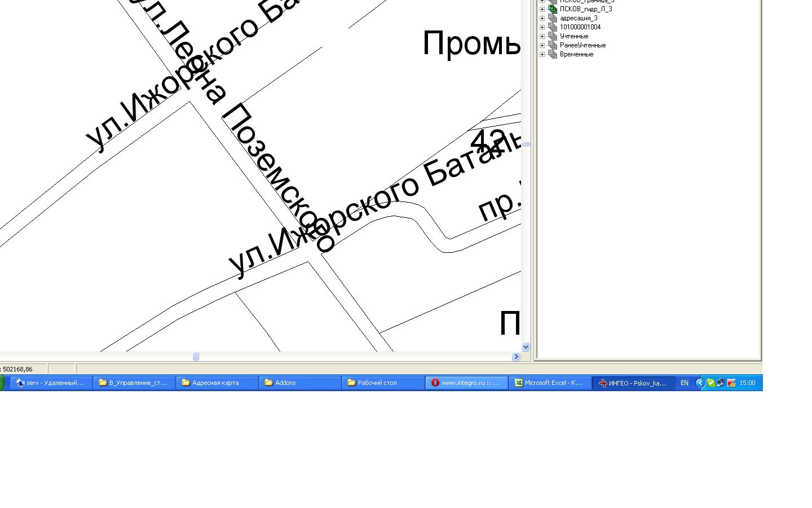Click the vertical scrollbar down arrow

(x=526, y=347)
